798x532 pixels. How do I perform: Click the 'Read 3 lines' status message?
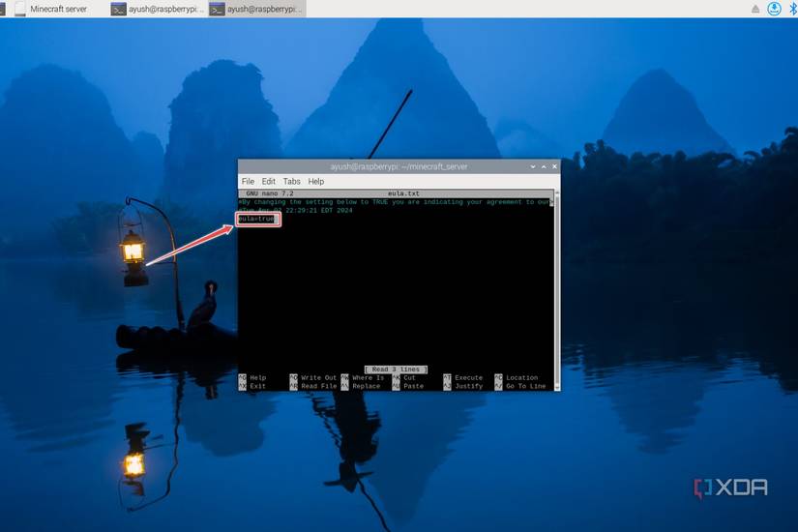click(396, 369)
